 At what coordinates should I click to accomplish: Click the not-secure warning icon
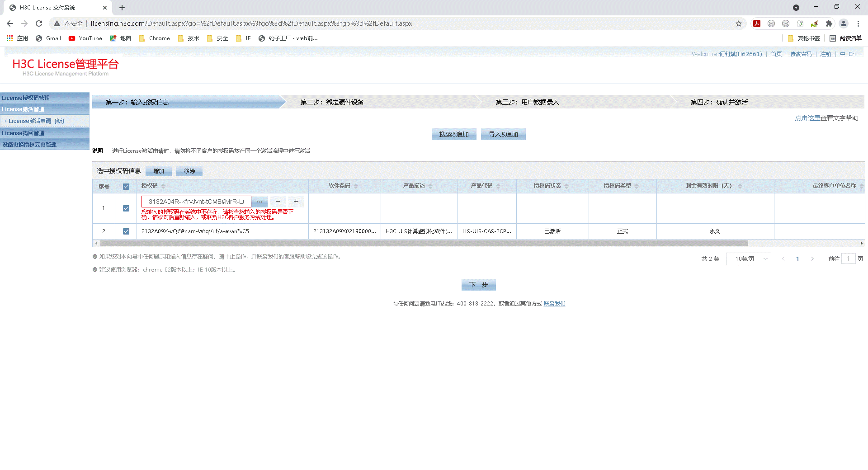tap(57, 23)
